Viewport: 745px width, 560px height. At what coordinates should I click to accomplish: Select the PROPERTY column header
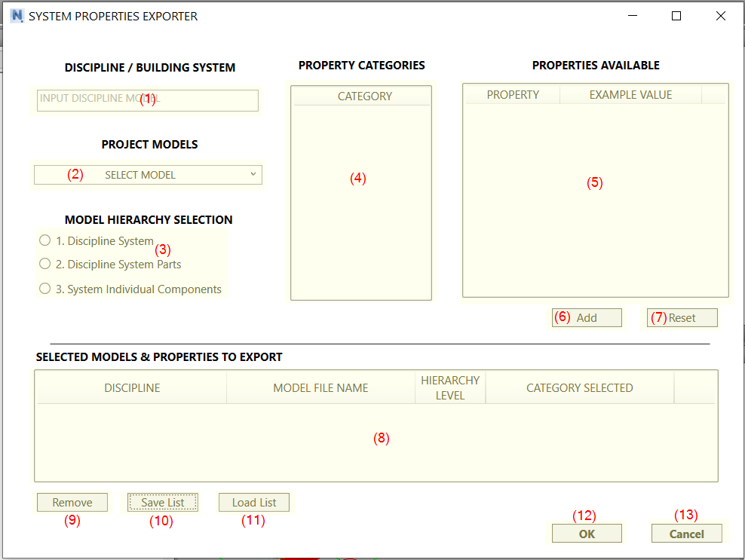pyautogui.click(x=514, y=94)
